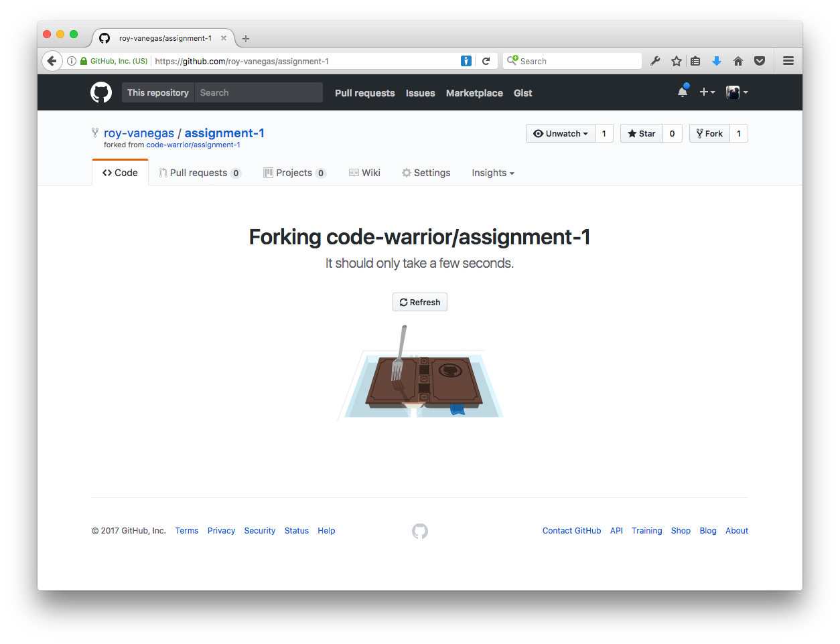Bookmark this page with the star icon
The width and height of the screenshot is (840, 644).
(x=677, y=61)
